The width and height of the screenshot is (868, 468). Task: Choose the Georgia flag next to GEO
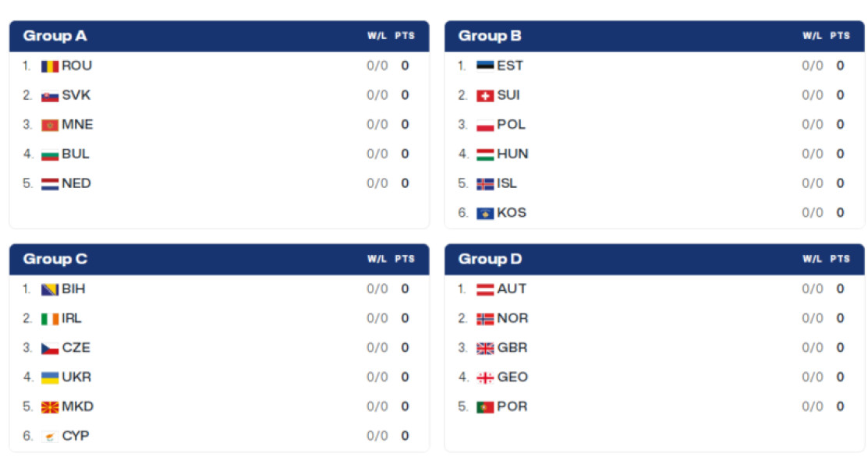[485, 378]
